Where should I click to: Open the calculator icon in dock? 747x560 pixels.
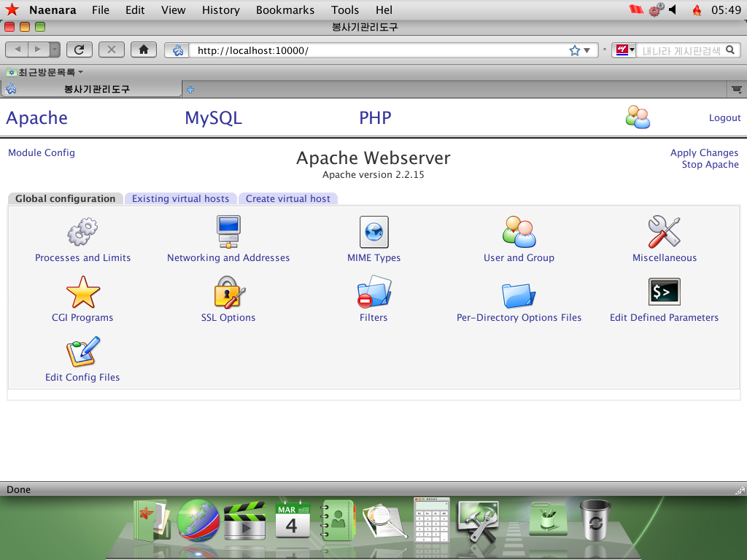(432, 519)
